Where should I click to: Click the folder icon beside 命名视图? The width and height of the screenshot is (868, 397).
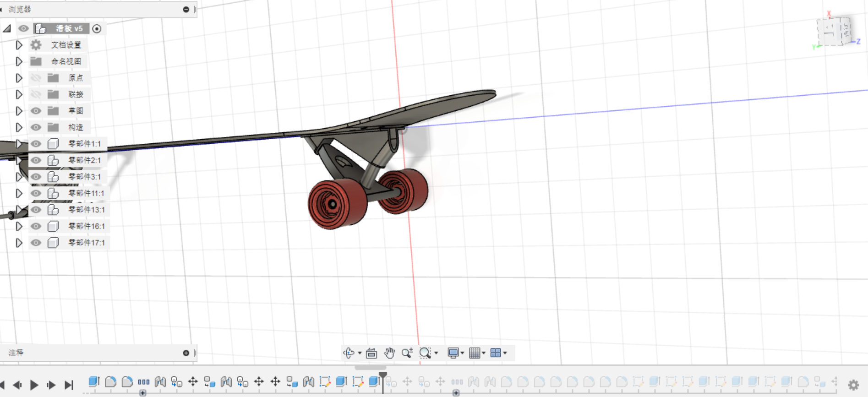click(36, 61)
